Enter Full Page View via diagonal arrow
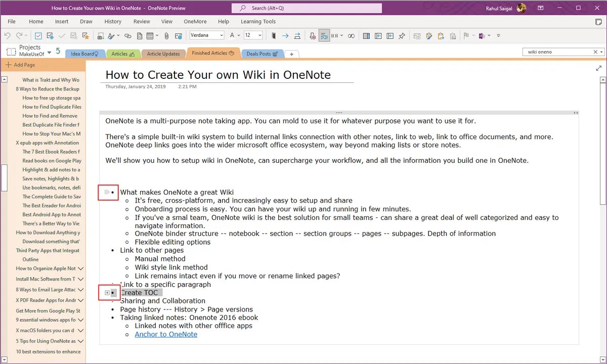The width and height of the screenshot is (607, 364). [598, 68]
